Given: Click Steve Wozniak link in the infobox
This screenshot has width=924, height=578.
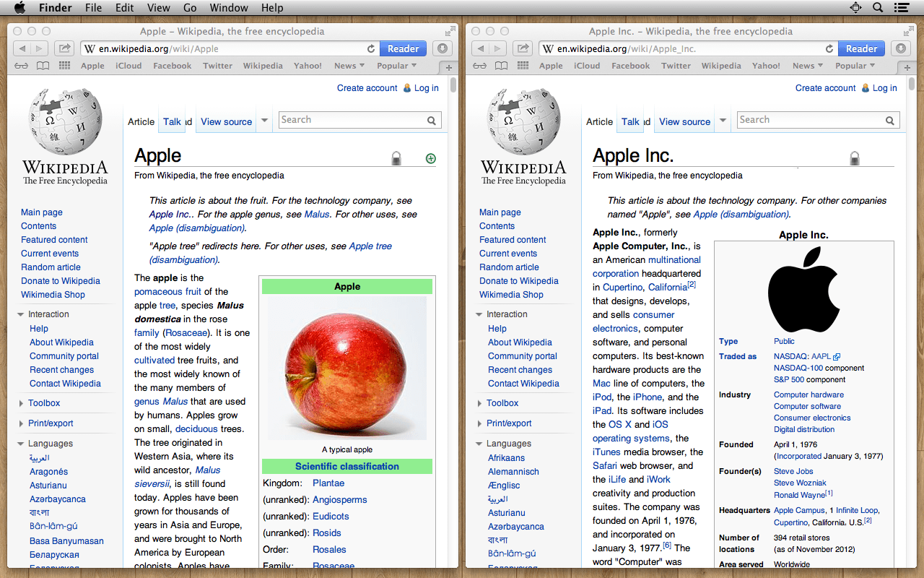Looking at the screenshot, I should click(x=800, y=483).
